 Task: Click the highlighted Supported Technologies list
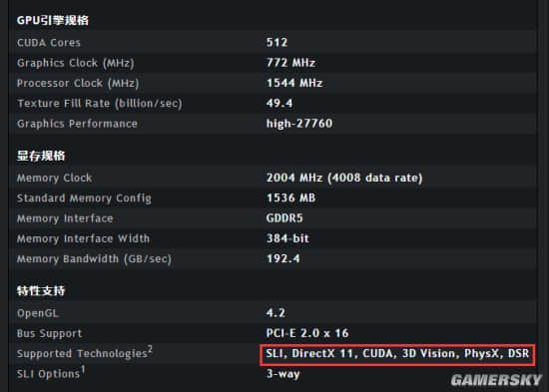pyautogui.click(x=397, y=354)
